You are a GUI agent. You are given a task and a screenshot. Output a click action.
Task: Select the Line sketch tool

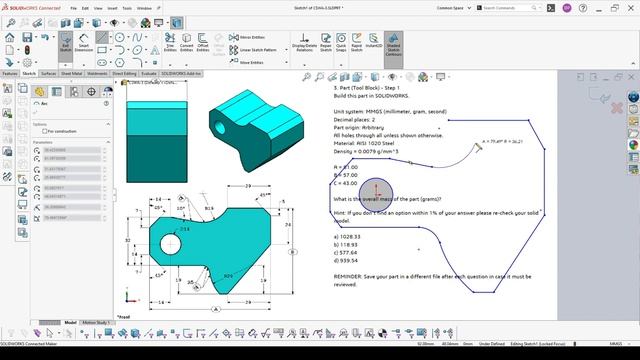102,38
